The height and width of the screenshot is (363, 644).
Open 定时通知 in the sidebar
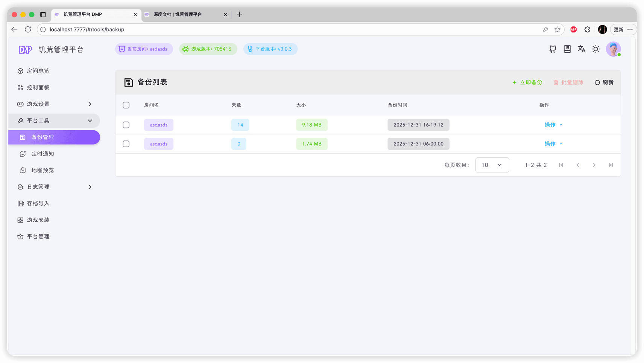coord(43,154)
